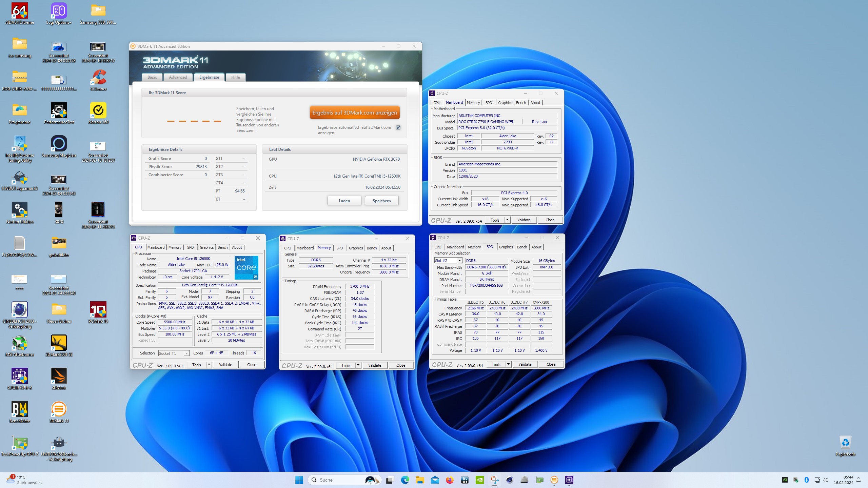
Task: Click Validate in CPU-Z CPU window
Action: [x=225, y=365]
